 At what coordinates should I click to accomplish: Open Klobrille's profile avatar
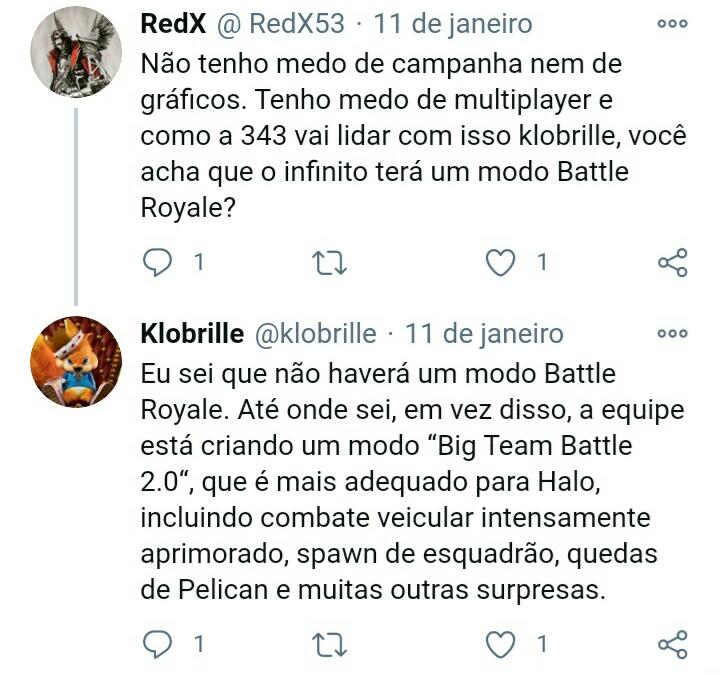coord(76,361)
